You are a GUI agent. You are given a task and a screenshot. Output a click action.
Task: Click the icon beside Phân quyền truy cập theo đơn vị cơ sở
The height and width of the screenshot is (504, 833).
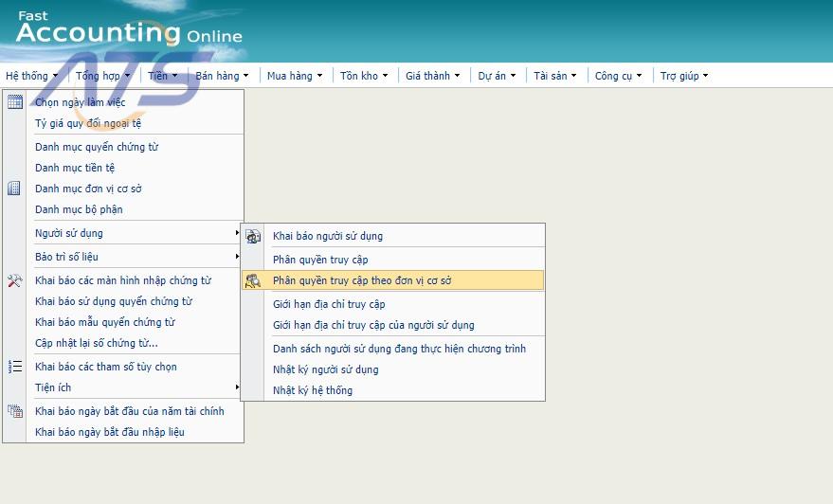click(x=253, y=280)
